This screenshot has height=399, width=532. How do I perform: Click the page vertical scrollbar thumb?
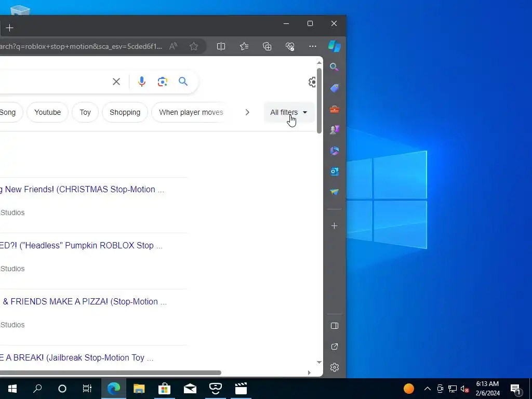320,100
